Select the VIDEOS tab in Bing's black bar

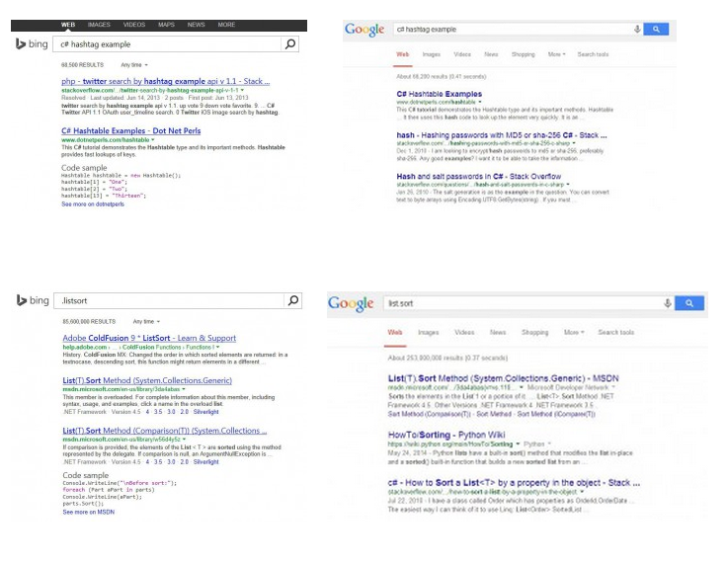[x=134, y=25]
